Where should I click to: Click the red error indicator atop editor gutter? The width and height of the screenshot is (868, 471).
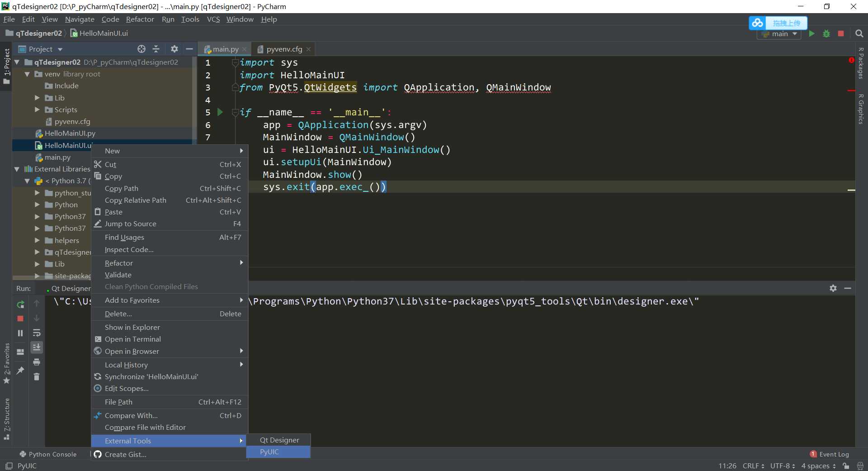click(851, 60)
